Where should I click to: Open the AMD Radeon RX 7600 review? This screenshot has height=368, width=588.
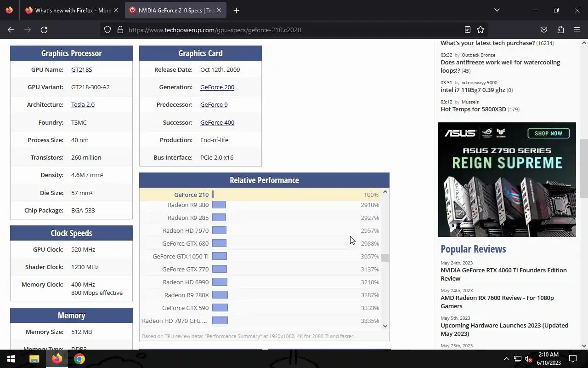pyautogui.click(x=497, y=302)
